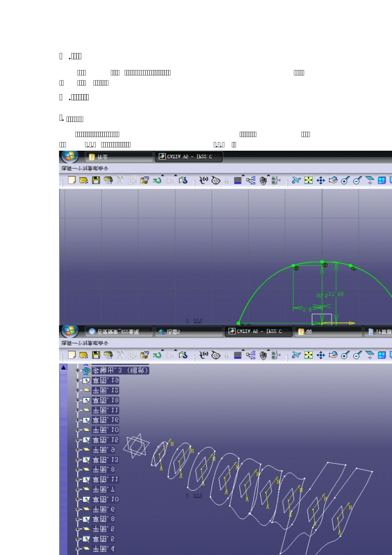This screenshot has width=392, height=555.
Task: Click Save floppy icon in lower CATIA toolbar
Action: (x=96, y=355)
